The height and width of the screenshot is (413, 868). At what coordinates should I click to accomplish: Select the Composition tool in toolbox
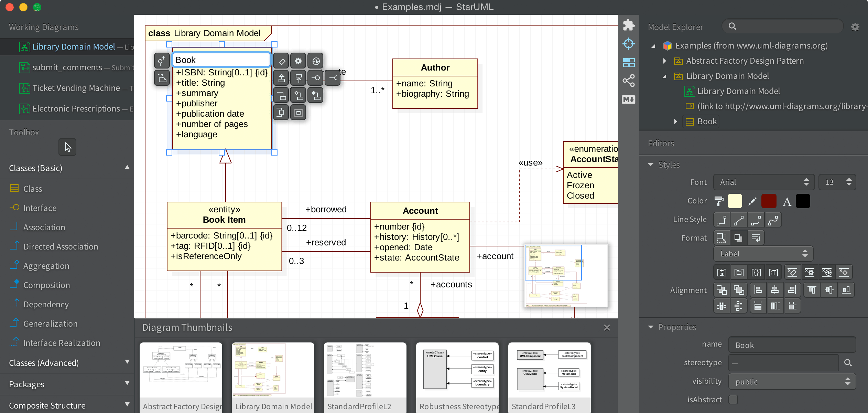(46, 285)
